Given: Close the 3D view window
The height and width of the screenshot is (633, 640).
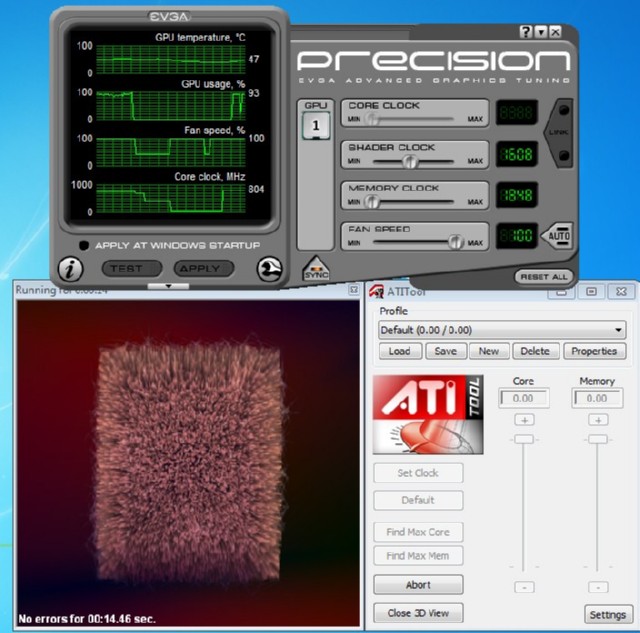Looking at the screenshot, I should pyautogui.click(x=353, y=289).
